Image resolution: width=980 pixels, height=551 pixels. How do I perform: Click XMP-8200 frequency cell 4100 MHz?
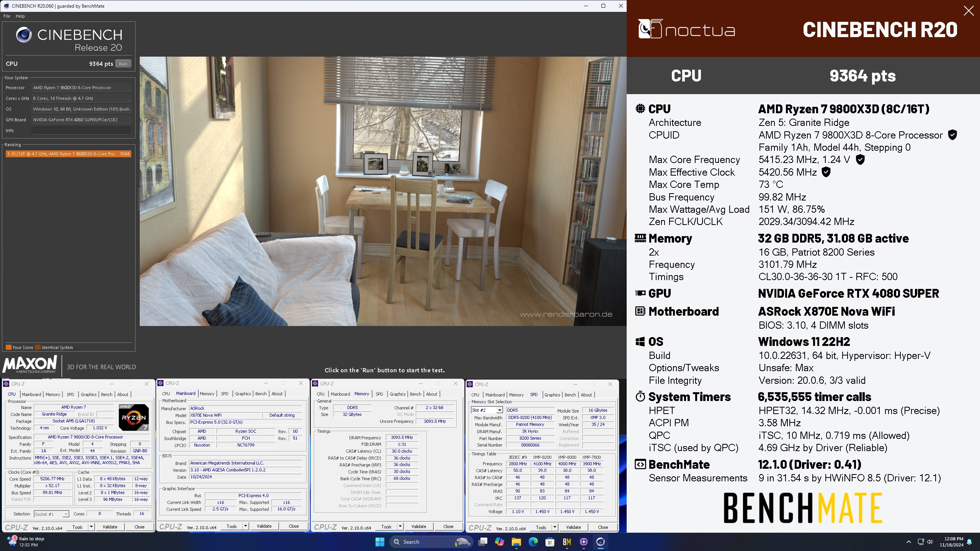542,464
